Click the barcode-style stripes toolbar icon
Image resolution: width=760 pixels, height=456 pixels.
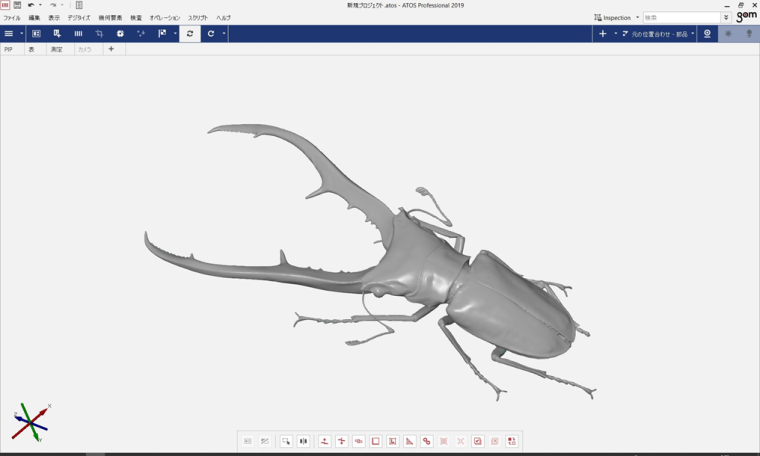(x=78, y=34)
